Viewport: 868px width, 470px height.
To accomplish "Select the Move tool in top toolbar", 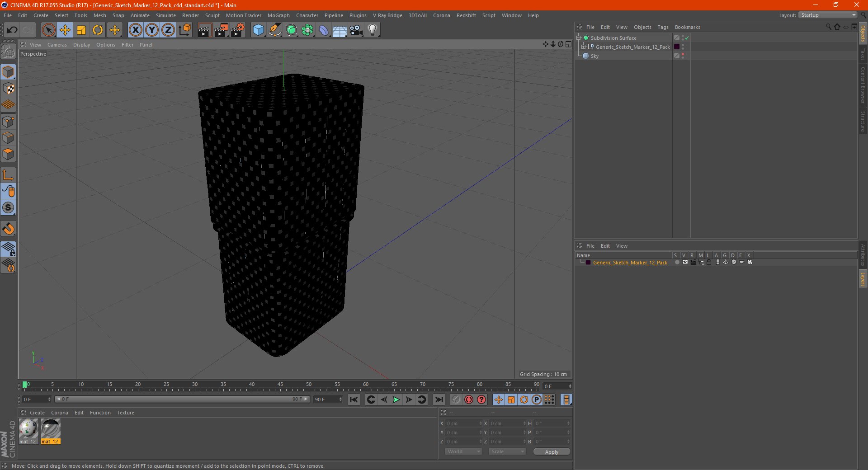I will pos(65,30).
